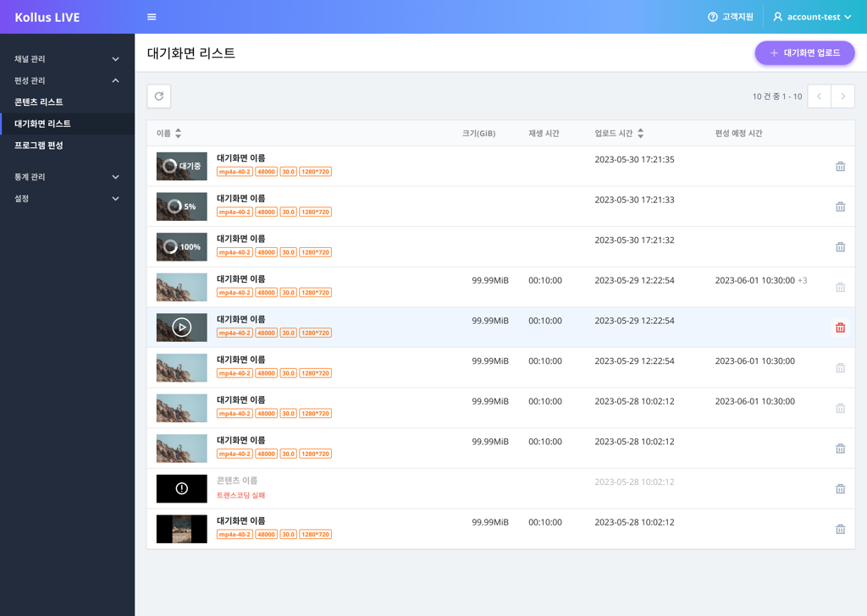Screen dimensions: 867x616
Task: Delete the waiting screen showing 5% progress
Action: [840, 206]
